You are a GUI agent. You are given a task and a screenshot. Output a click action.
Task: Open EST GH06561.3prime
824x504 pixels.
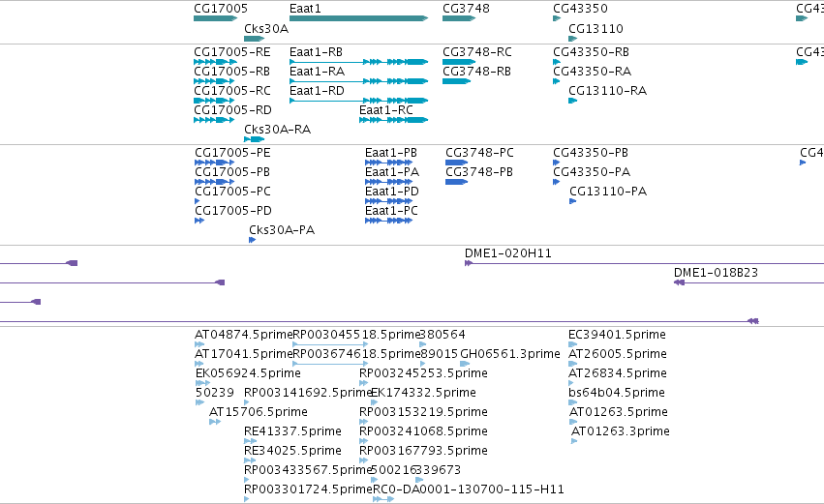[x=510, y=354]
